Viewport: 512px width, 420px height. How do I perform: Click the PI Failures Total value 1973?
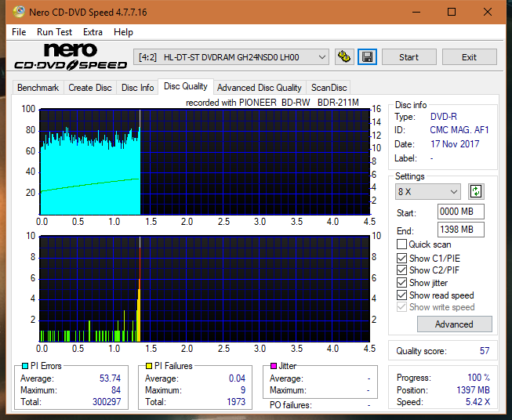[236, 402]
